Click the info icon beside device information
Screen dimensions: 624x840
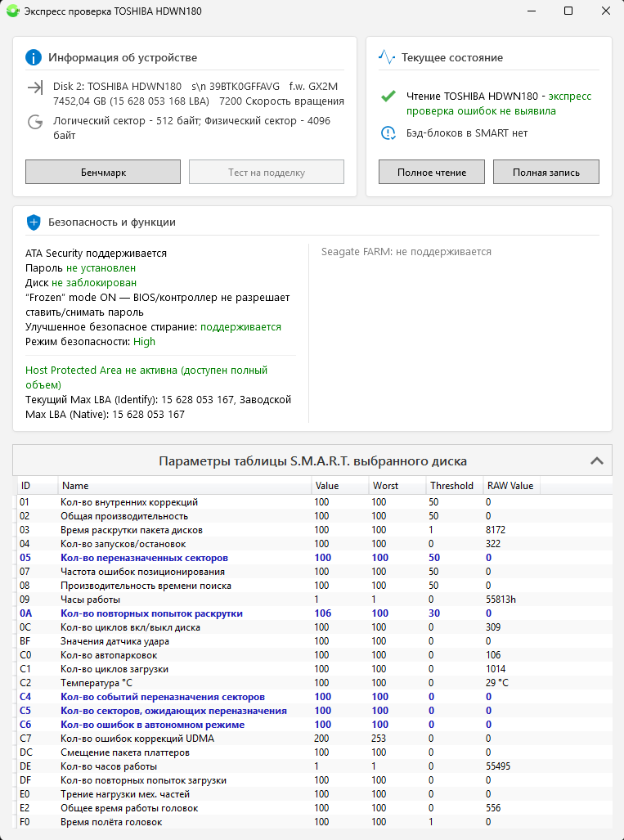(34, 58)
